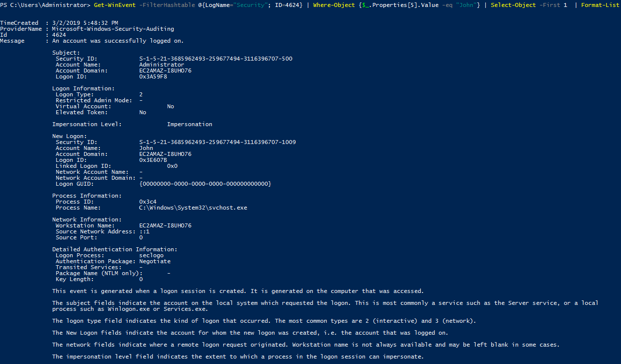The image size is (621, 364).
Task: Click the svchost.exe process path
Action: (193, 208)
